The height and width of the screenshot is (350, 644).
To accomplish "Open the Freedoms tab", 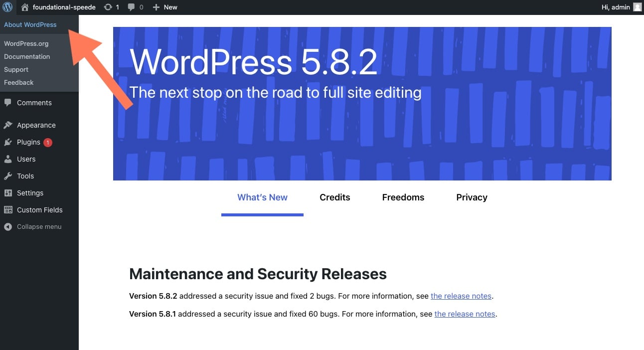I will (x=403, y=197).
